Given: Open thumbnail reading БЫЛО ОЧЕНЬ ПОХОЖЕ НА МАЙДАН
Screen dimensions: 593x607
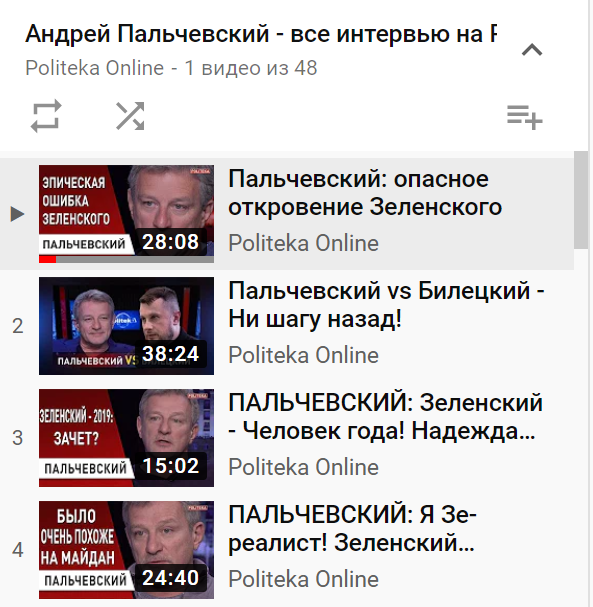Looking at the screenshot, I should tap(126, 550).
